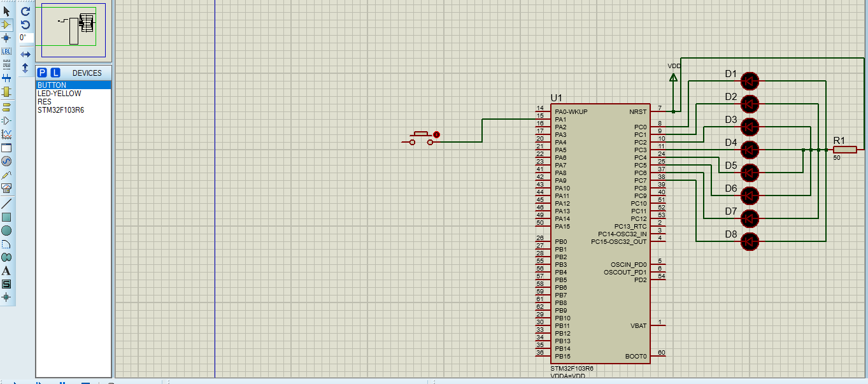This screenshot has height=384, width=868.
Task: Select LED D7 in the schematic
Action: 750,218
